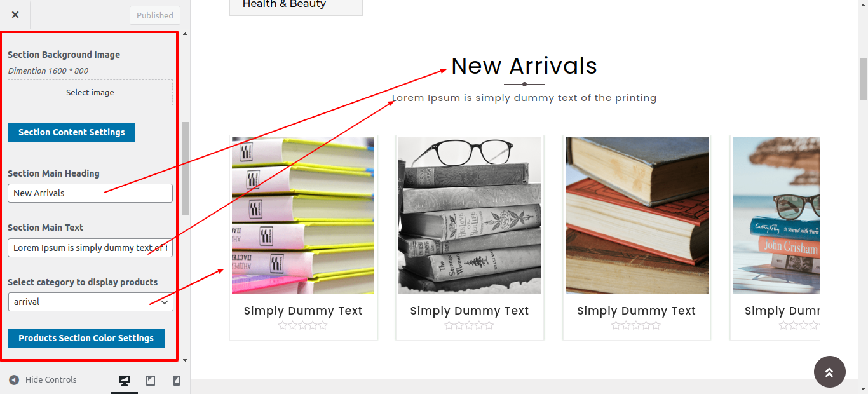Click Select image for section background
The height and width of the screenshot is (394, 868).
tap(90, 92)
